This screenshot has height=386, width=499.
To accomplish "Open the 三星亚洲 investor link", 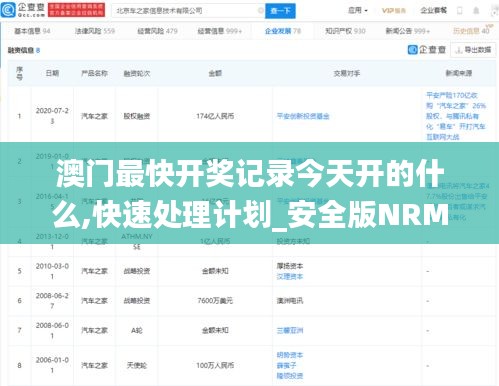I will tap(290, 330).
